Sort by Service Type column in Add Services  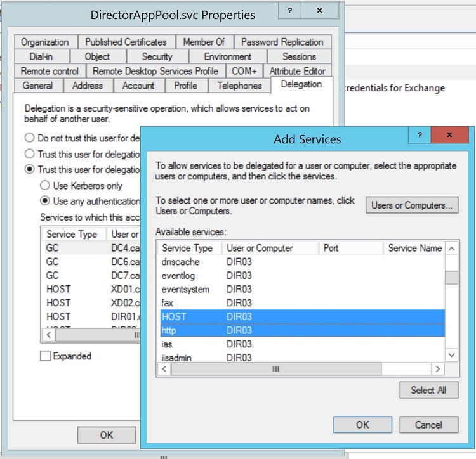(189, 248)
